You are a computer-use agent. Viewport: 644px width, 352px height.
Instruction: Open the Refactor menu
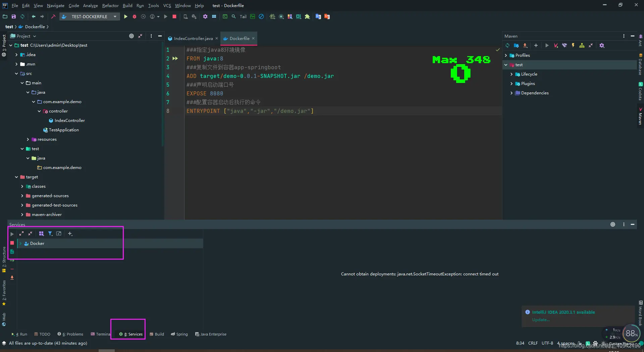click(110, 5)
